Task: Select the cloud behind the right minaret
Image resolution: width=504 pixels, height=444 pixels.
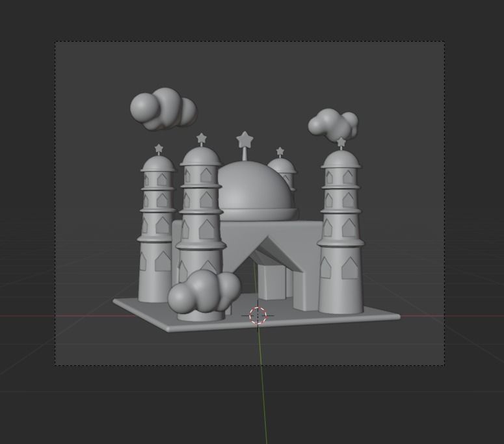Action: tap(333, 125)
